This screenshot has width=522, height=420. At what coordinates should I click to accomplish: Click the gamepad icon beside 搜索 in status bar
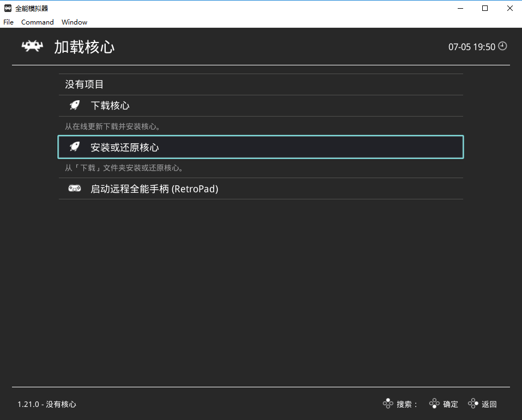click(388, 404)
